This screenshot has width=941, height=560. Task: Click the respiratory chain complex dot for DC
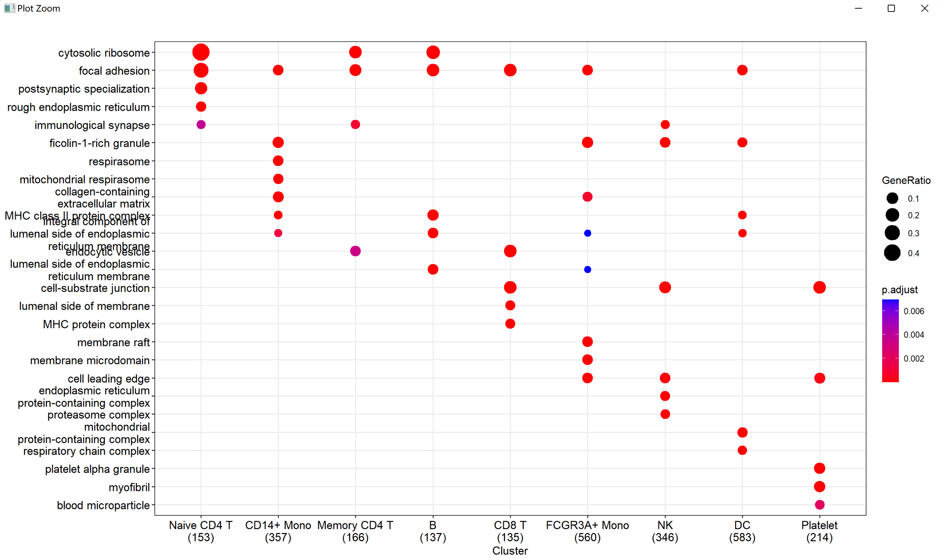[x=742, y=450]
